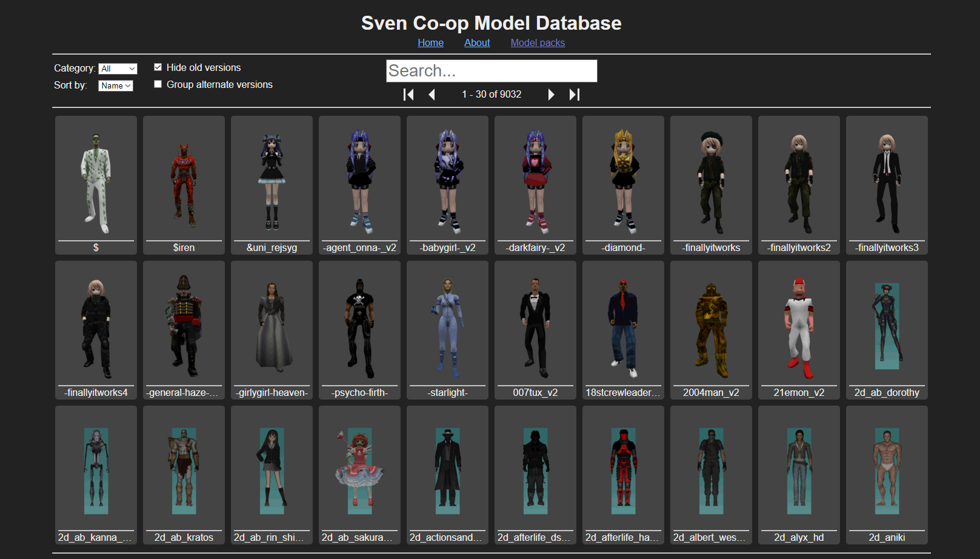Open the $ model thumbnail
This screenshot has width=980, height=559.
pyautogui.click(x=96, y=186)
